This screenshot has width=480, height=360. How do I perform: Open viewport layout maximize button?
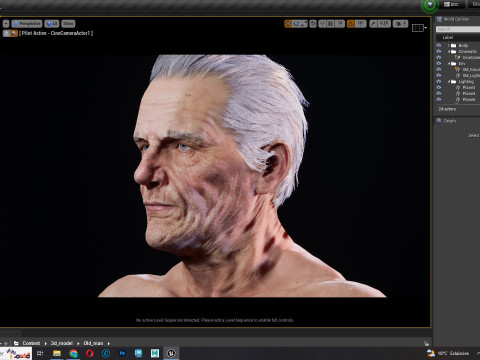tap(419, 28)
